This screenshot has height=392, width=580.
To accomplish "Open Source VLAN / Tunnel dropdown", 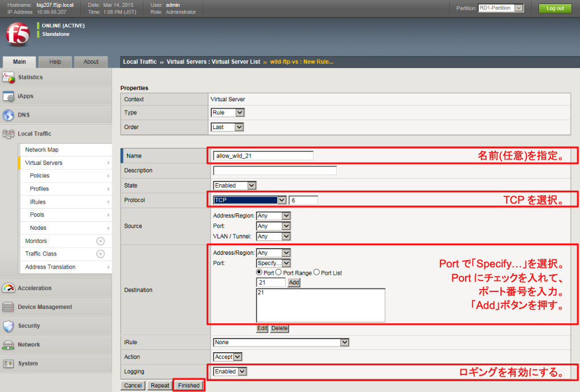I will (x=273, y=236).
